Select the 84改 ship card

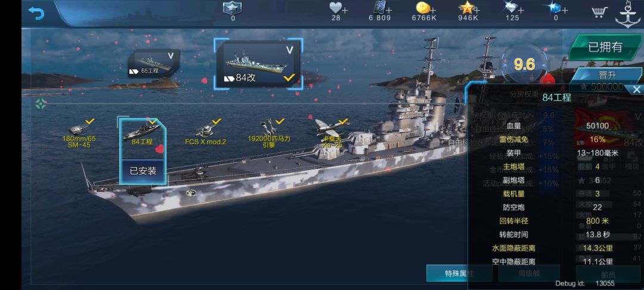[259, 64]
